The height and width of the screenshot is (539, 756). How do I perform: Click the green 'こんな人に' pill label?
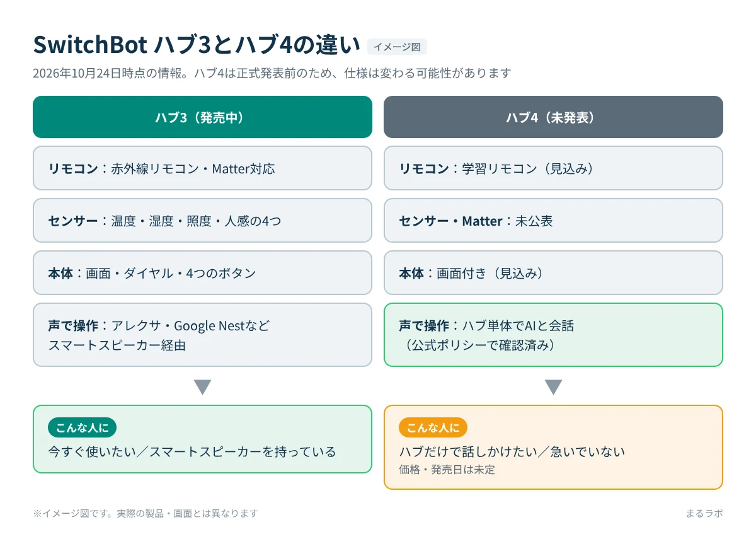point(82,428)
